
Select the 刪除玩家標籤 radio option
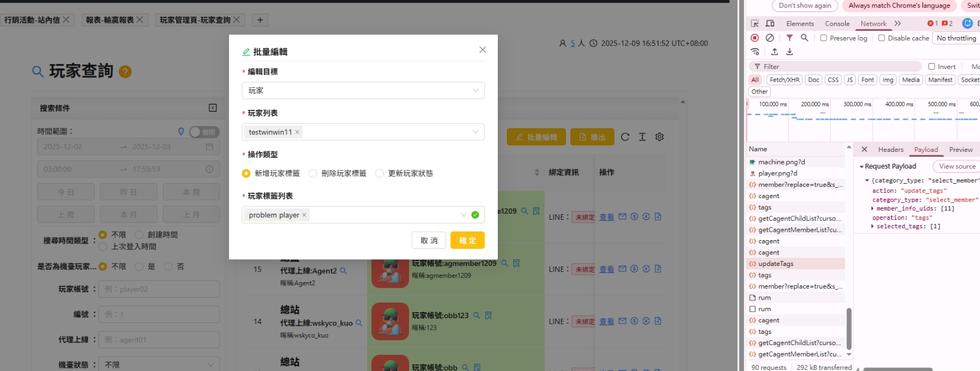(313, 173)
